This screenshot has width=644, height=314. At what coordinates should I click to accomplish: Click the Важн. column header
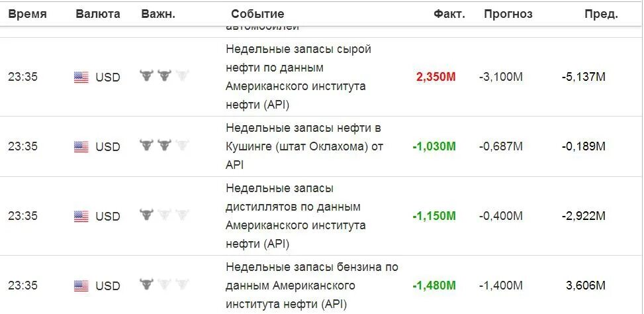[158, 14]
